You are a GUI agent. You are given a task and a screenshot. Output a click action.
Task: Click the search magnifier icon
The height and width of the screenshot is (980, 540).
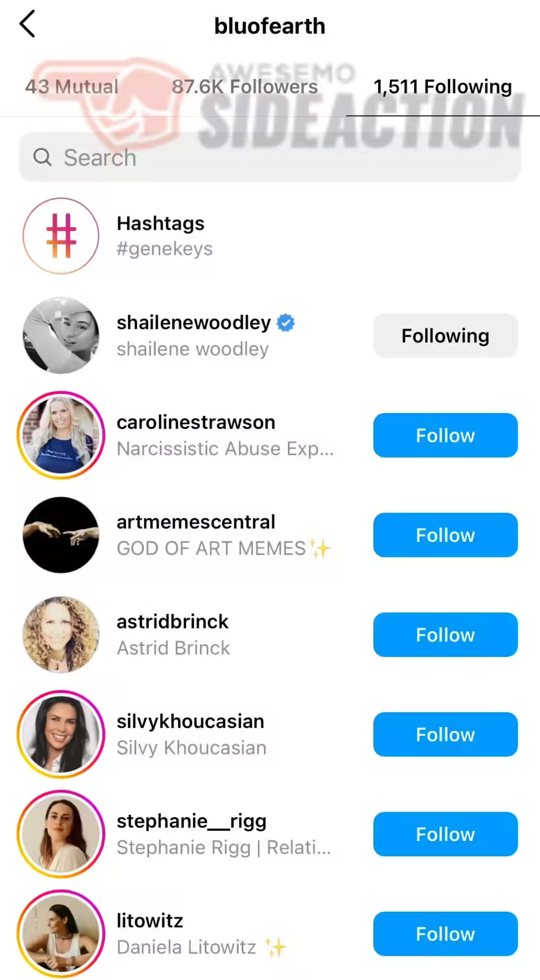42,157
